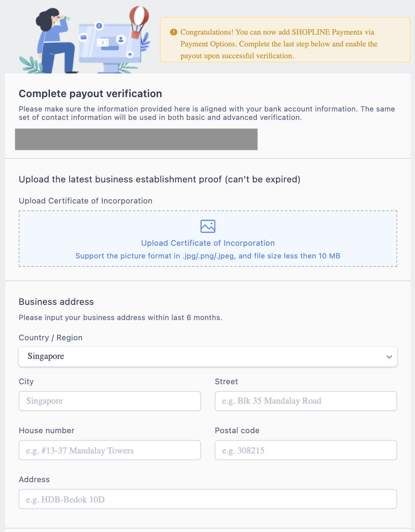Viewport: 415px width, 532px height.
Task: Click the hot air balloon illustration
Action: 139,22
